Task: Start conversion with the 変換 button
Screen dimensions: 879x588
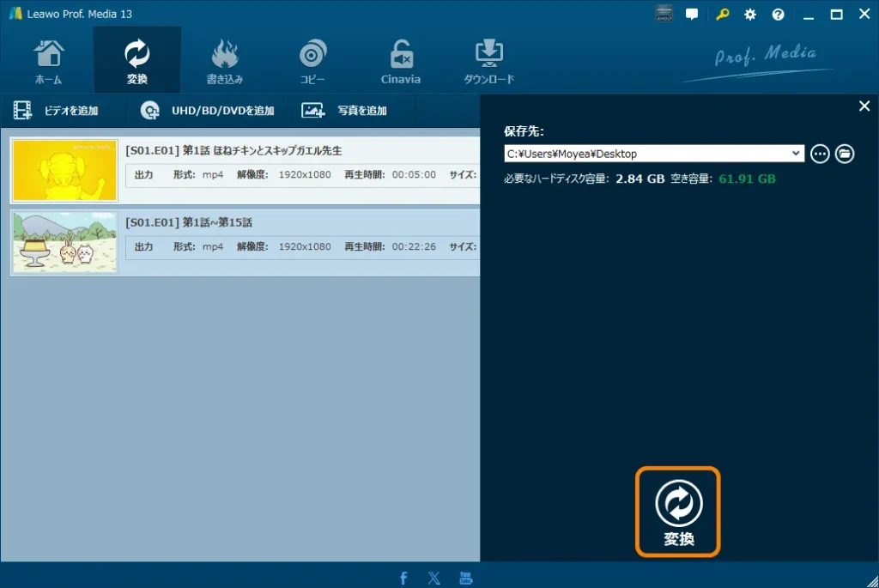Action: [x=677, y=511]
